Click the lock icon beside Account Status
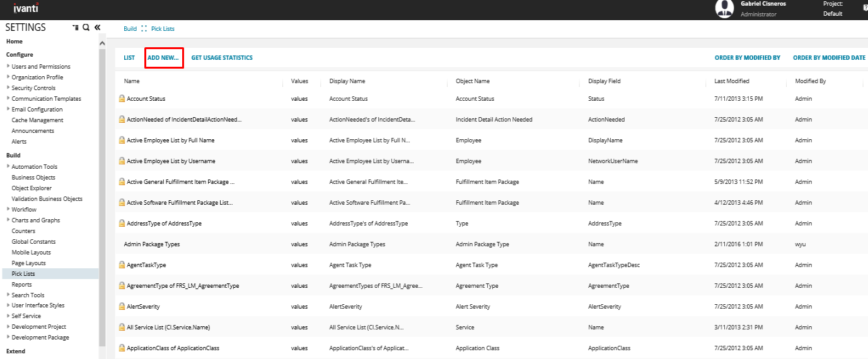This screenshot has width=868, height=359. 122,99
